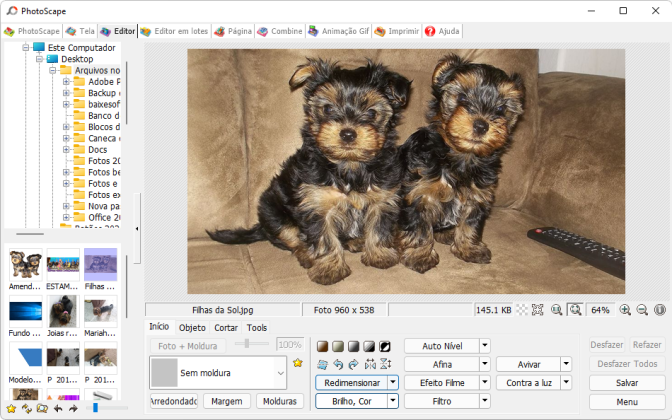This screenshot has height=420, width=672.
Task: Click the Menu button
Action: pyautogui.click(x=627, y=402)
